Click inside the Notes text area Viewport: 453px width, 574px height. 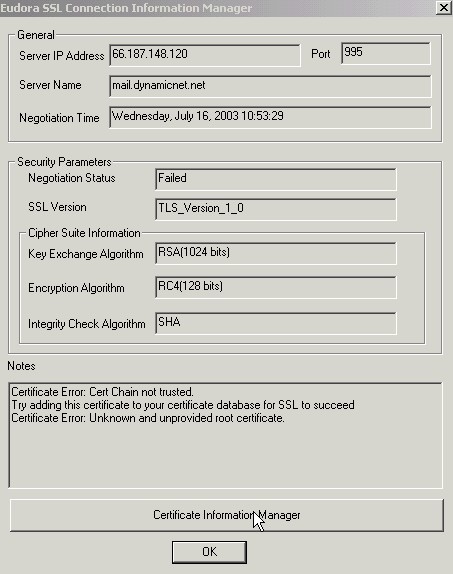click(226, 435)
